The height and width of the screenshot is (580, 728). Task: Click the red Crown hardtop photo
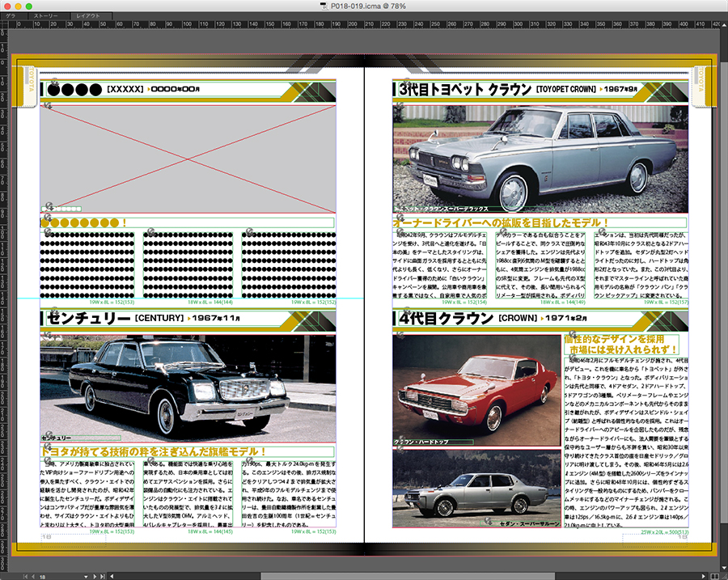(x=476, y=390)
